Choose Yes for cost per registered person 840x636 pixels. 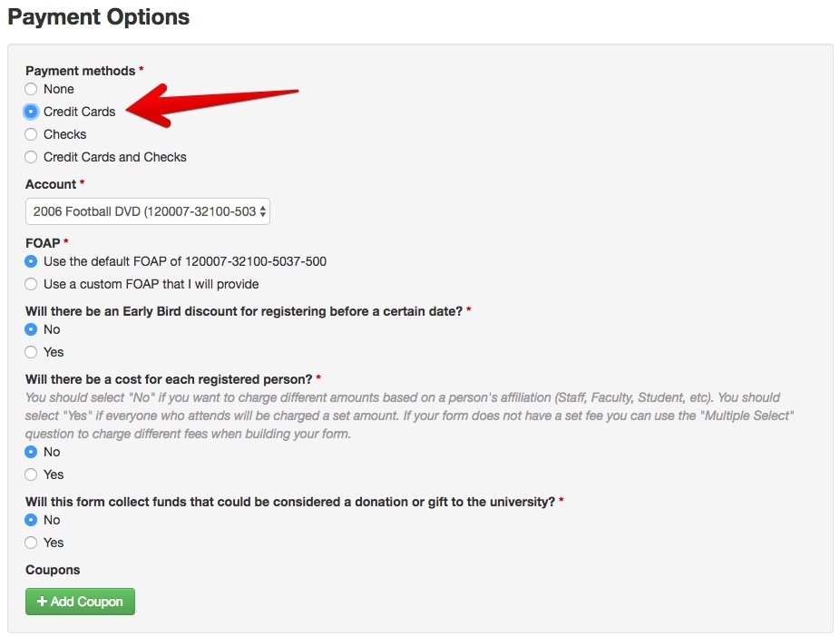click(x=31, y=475)
